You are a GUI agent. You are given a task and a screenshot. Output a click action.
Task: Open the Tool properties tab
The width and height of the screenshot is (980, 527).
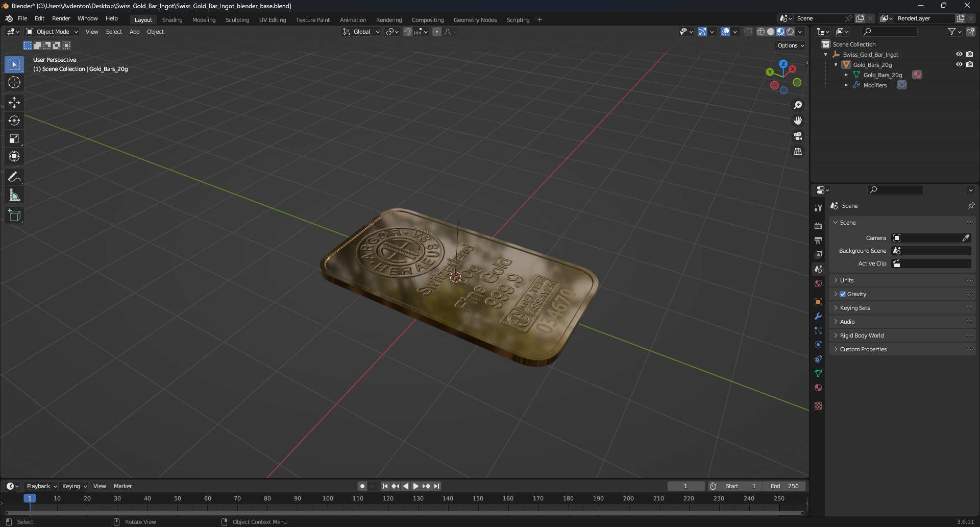click(x=818, y=208)
